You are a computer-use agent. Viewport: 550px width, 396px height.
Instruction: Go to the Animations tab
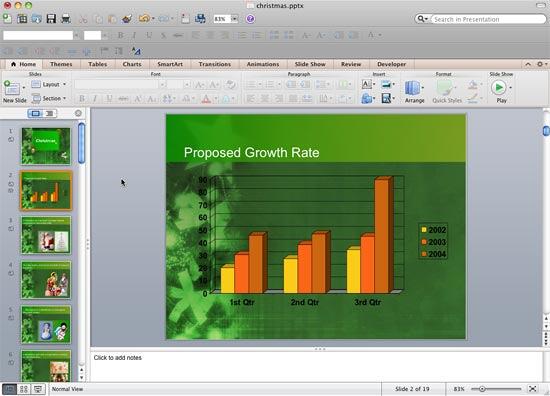(x=263, y=64)
